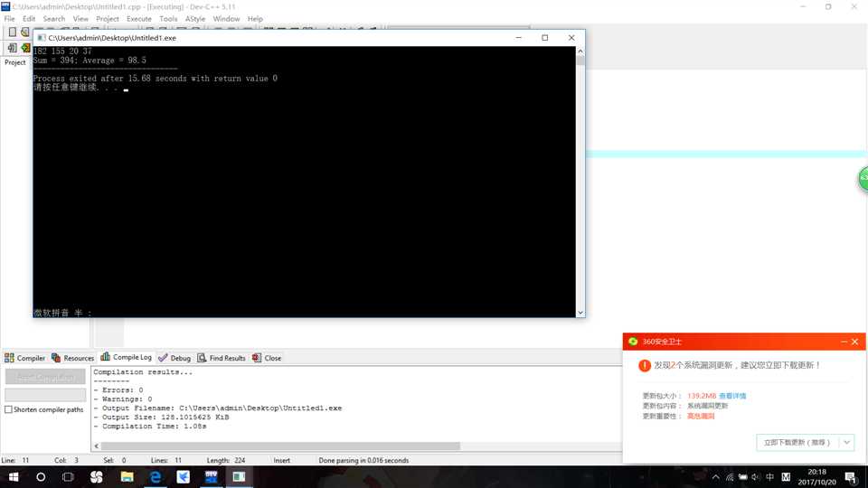Image resolution: width=868 pixels, height=488 pixels.
Task: Click the Open file toolbar icon
Action: click(25, 33)
